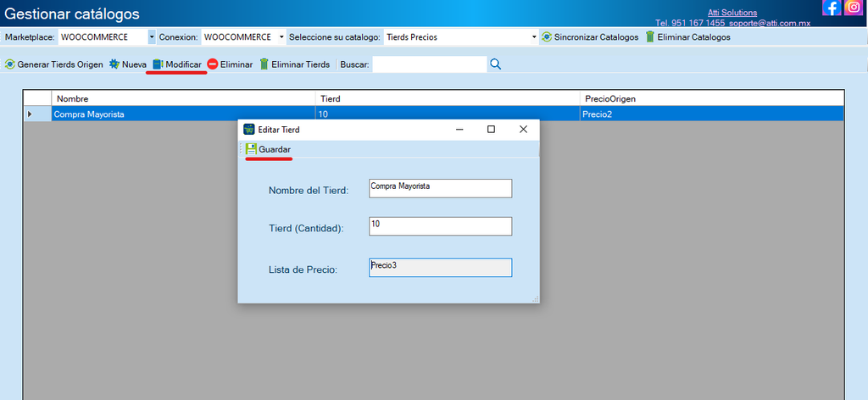Sort by the Nombre column header

coord(183,98)
